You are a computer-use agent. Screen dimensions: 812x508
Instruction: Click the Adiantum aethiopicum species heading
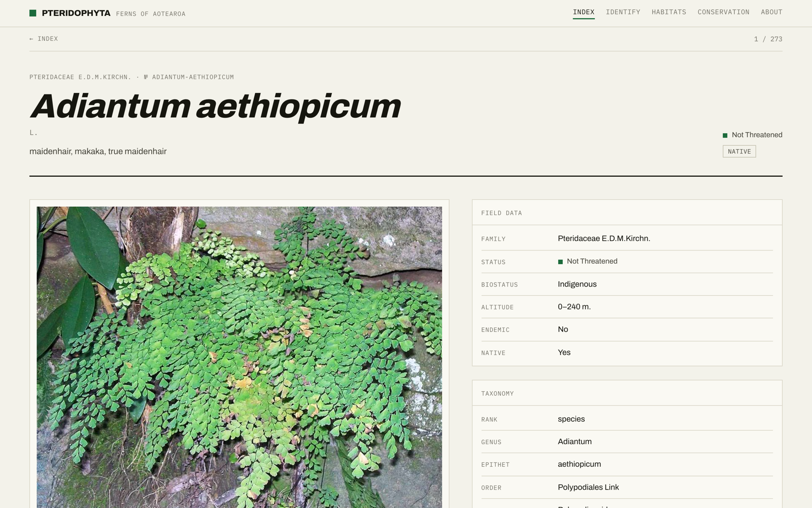click(x=215, y=106)
